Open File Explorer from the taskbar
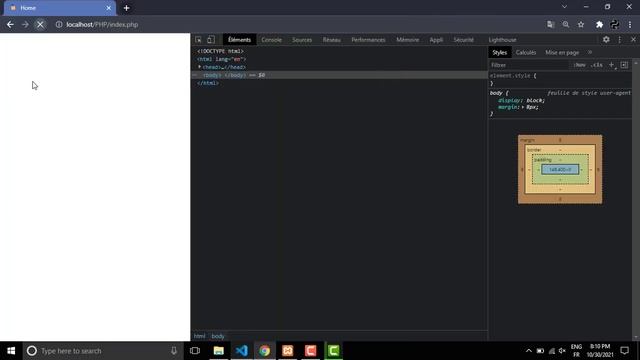This screenshot has height=360, width=640. point(218,351)
